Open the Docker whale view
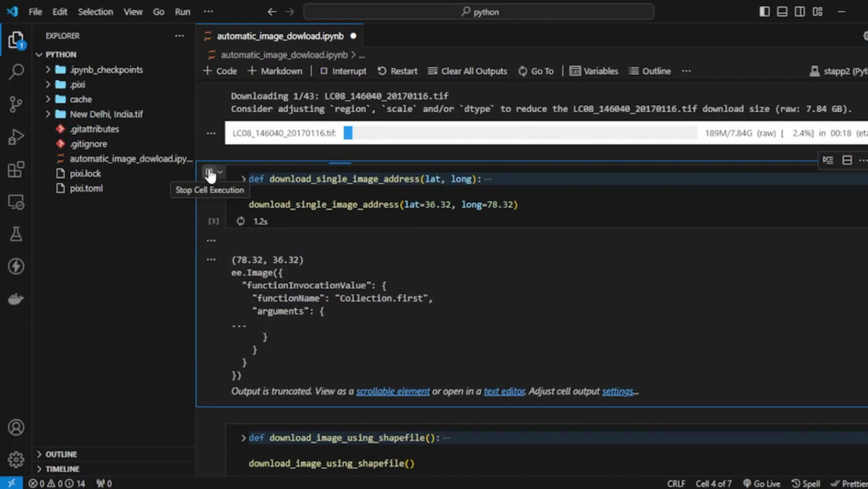The height and width of the screenshot is (489, 868). point(16,299)
